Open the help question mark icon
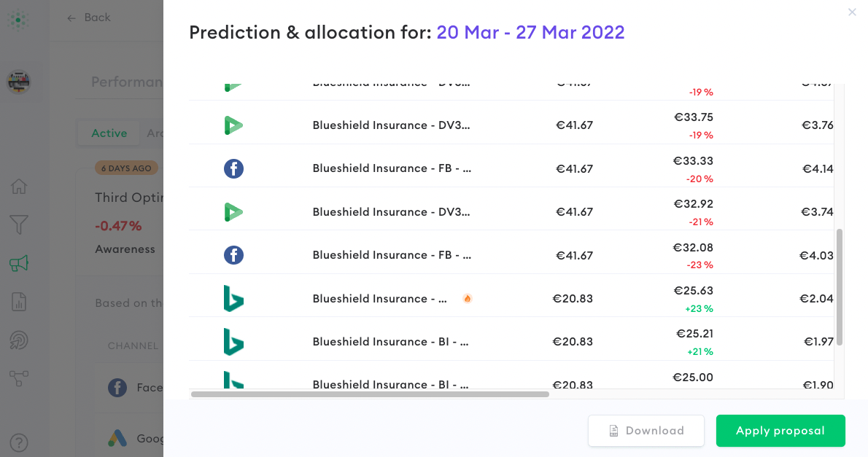 point(18,442)
